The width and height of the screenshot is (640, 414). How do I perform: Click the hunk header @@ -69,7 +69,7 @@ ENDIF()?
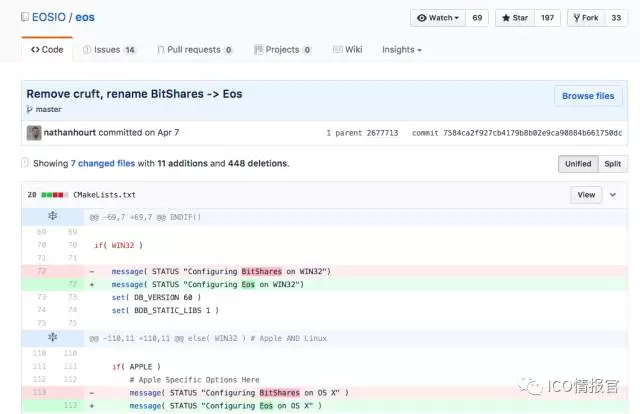[x=145, y=217]
